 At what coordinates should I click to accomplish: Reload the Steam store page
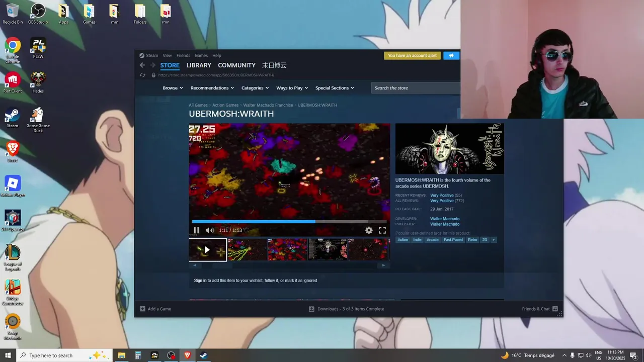142,75
